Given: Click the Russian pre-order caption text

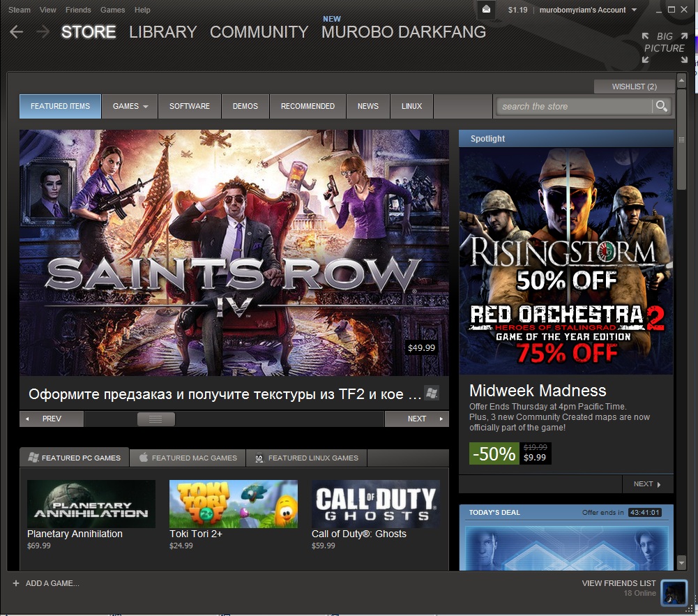Looking at the screenshot, I should point(225,393).
